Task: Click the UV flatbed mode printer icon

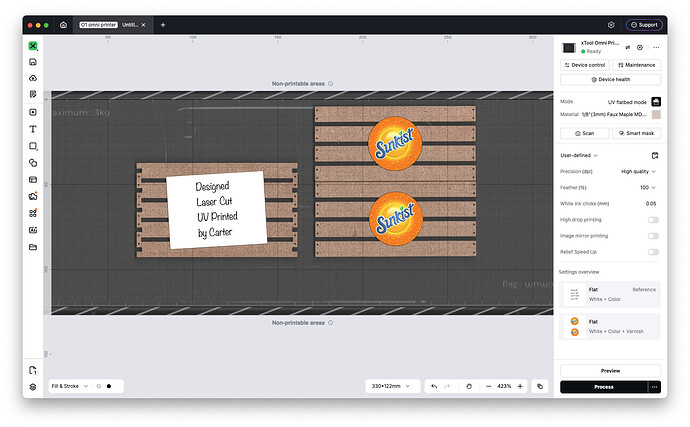Action: click(656, 102)
